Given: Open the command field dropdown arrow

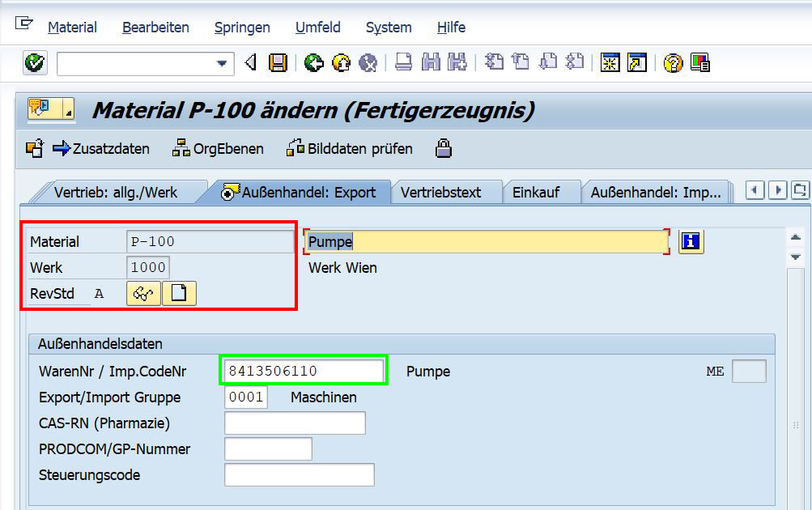Looking at the screenshot, I should pyautogui.click(x=222, y=64).
